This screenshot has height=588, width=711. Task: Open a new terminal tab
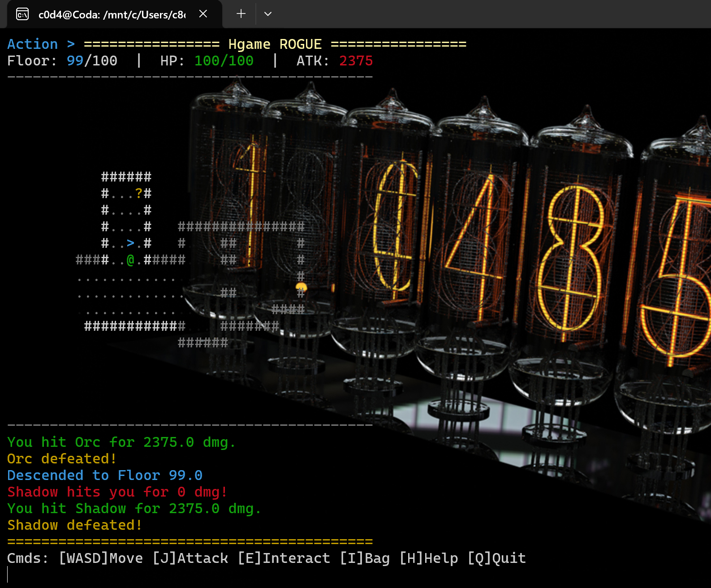pos(241,14)
